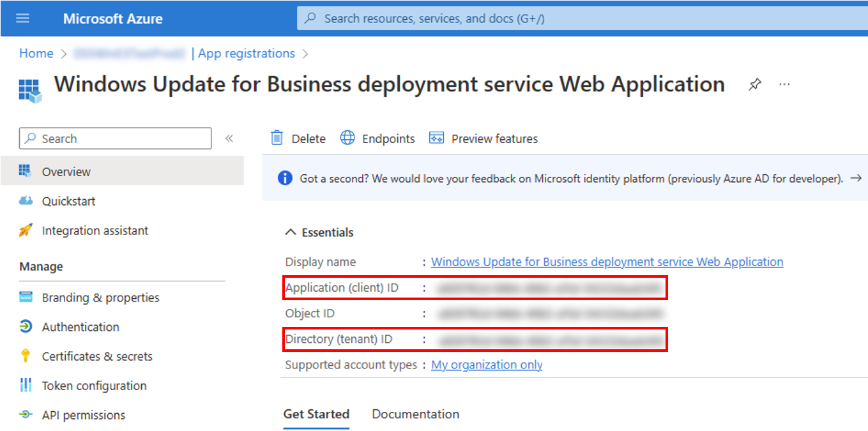Open Authentication settings
868x431 pixels.
coord(80,327)
